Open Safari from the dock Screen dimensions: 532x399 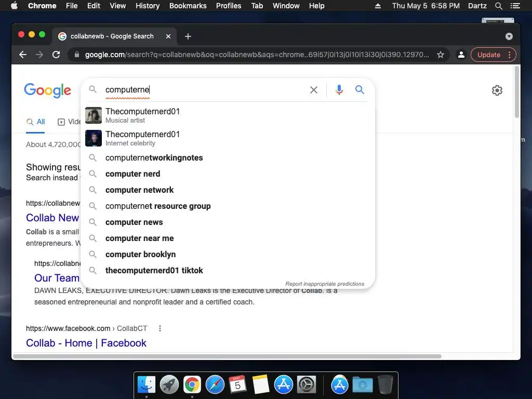tap(215, 385)
